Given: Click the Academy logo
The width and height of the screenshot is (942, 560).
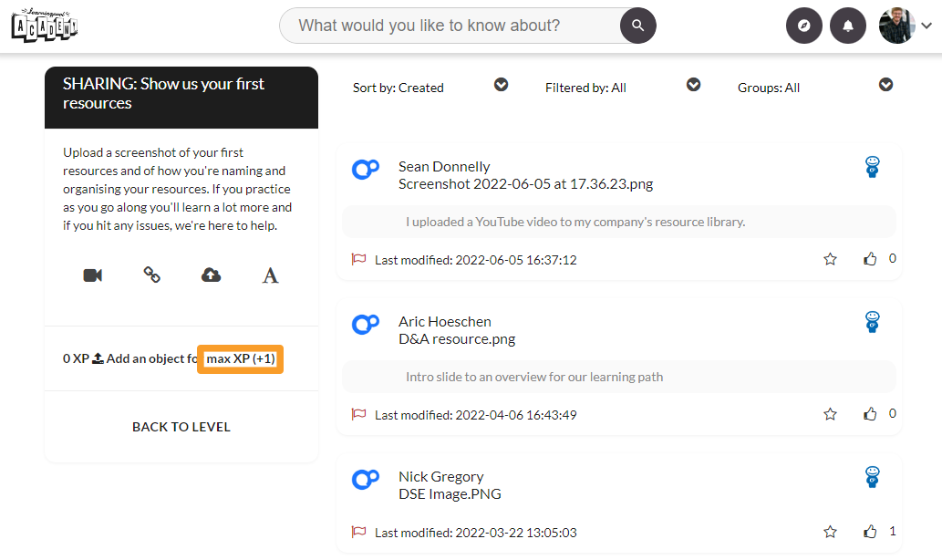Looking at the screenshot, I should (x=45, y=26).
